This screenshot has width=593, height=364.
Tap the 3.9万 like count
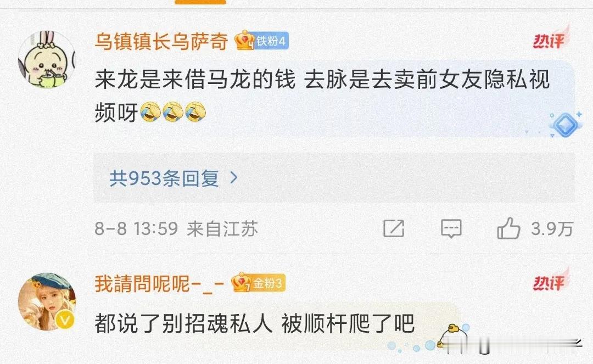pyautogui.click(x=552, y=228)
